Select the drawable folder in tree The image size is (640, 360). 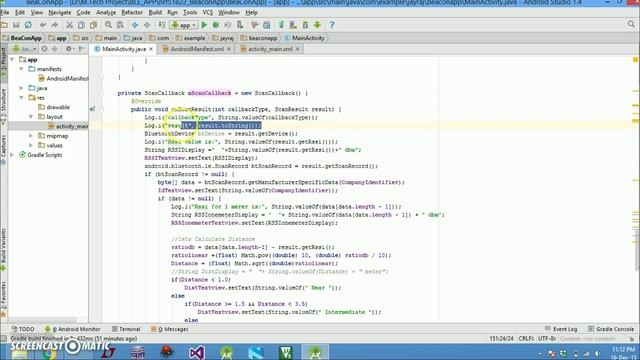pos(54,107)
